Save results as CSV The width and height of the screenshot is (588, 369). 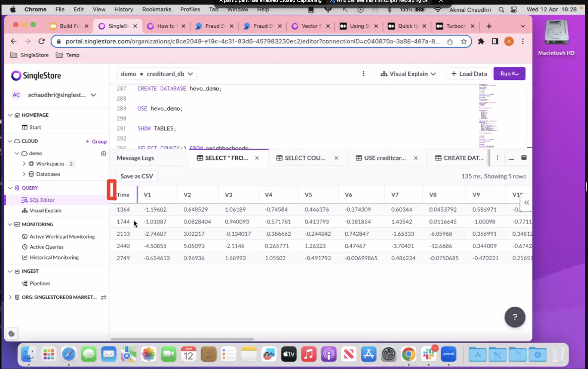click(137, 176)
